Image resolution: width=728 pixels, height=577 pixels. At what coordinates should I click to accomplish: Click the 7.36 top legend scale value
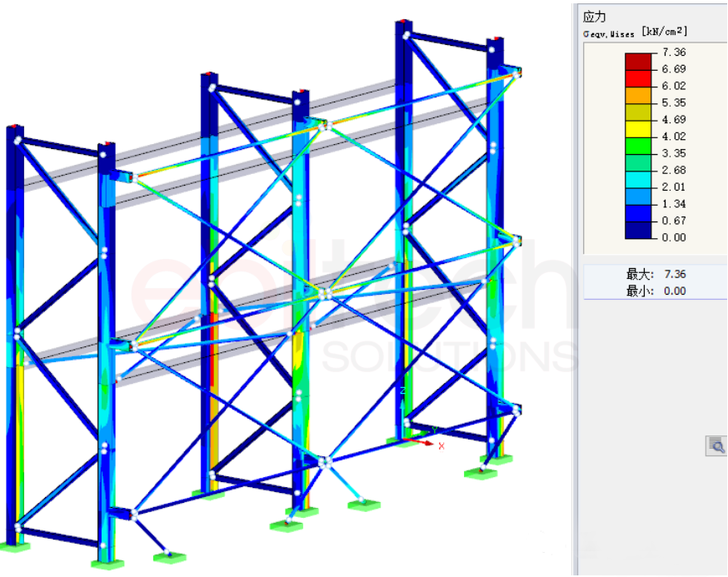[x=674, y=52]
